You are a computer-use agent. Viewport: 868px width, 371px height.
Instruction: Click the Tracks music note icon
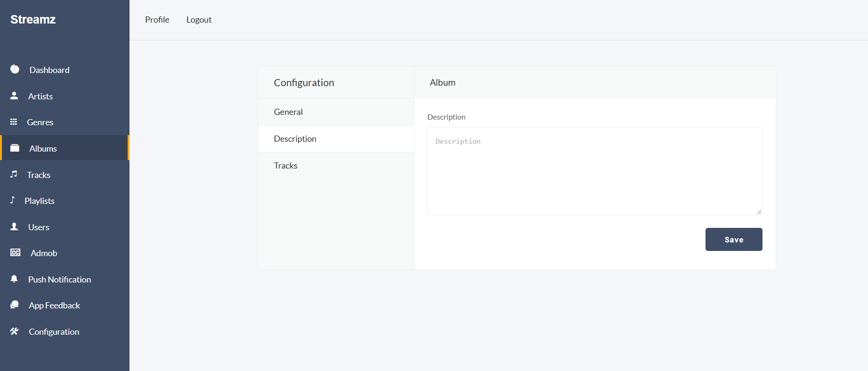click(x=14, y=174)
